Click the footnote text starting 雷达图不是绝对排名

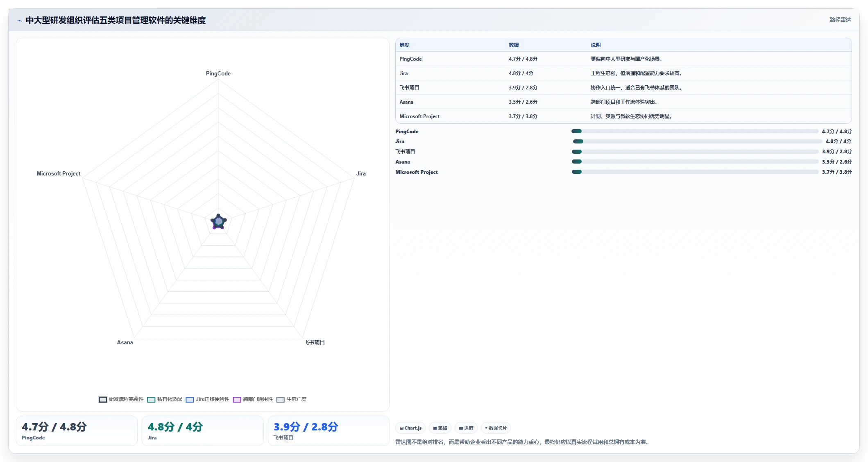pyautogui.click(x=523, y=442)
